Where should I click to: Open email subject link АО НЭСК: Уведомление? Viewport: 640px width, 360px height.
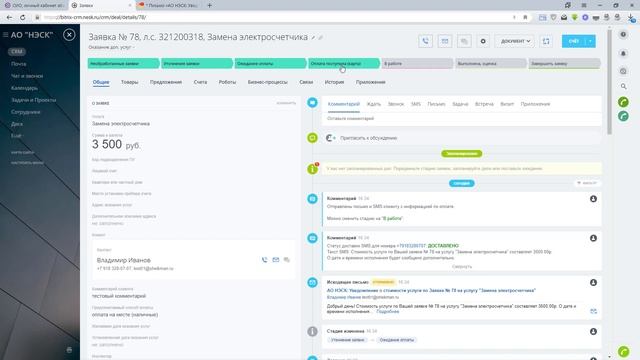pyautogui.click(x=431, y=290)
